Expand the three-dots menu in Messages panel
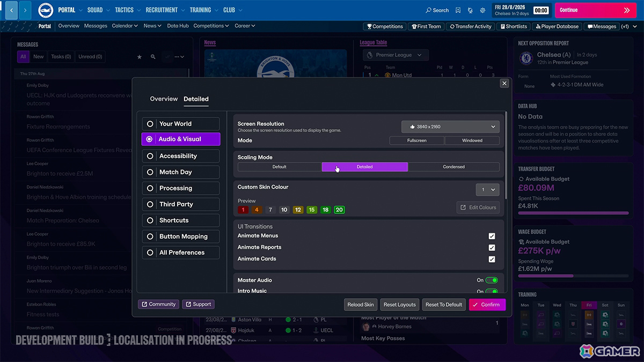The height and width of the screenshot is (362, 644). click(179, 57)
